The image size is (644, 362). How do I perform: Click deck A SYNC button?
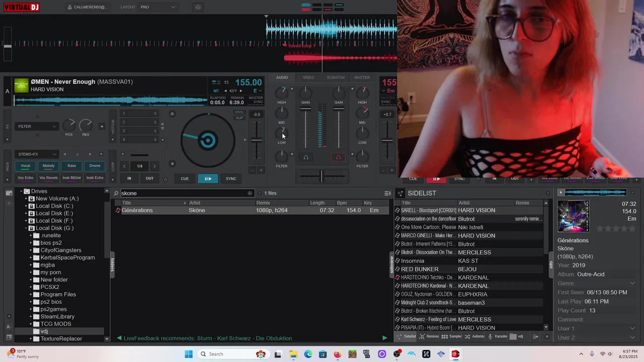pyautogui.click(x=231, y=178)
